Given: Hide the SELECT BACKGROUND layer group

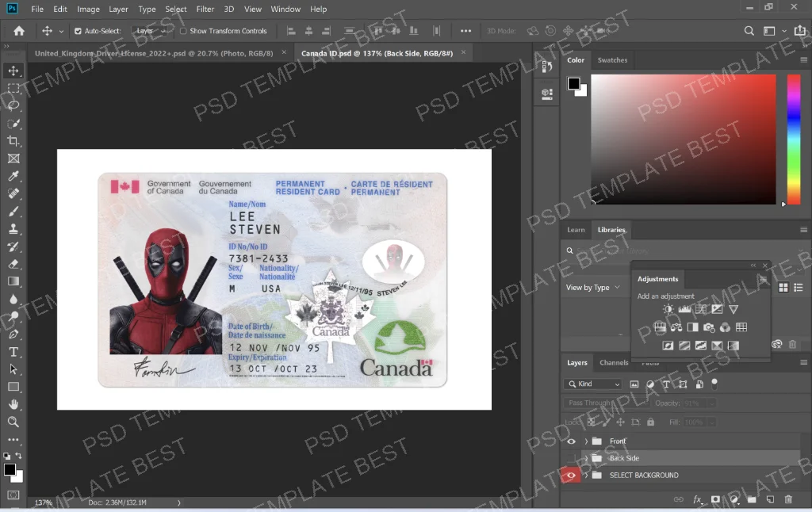Looking at the screenshot, I should tap(571, 476).
